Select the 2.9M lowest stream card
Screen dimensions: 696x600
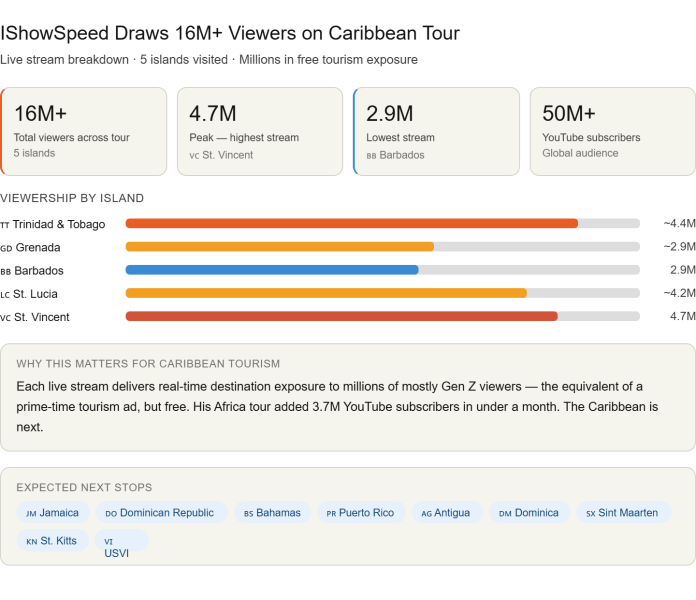pyautogui.click(x=436, y=131)
